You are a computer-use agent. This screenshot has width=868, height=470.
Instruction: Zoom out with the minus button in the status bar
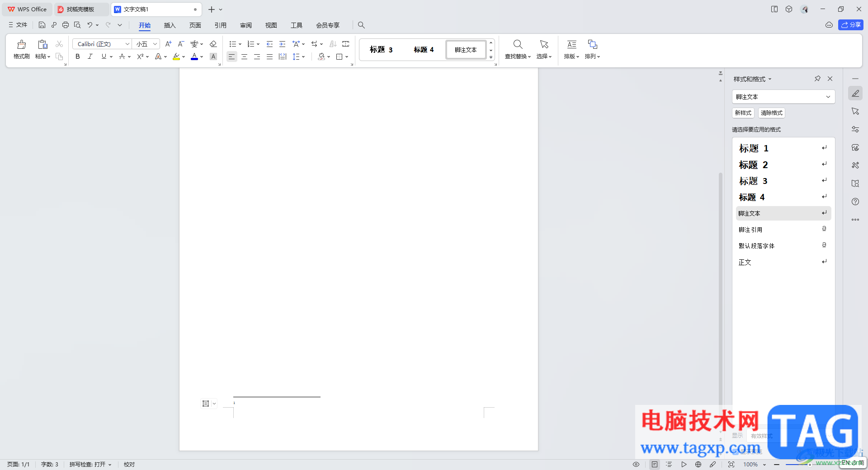pos(777,464)
